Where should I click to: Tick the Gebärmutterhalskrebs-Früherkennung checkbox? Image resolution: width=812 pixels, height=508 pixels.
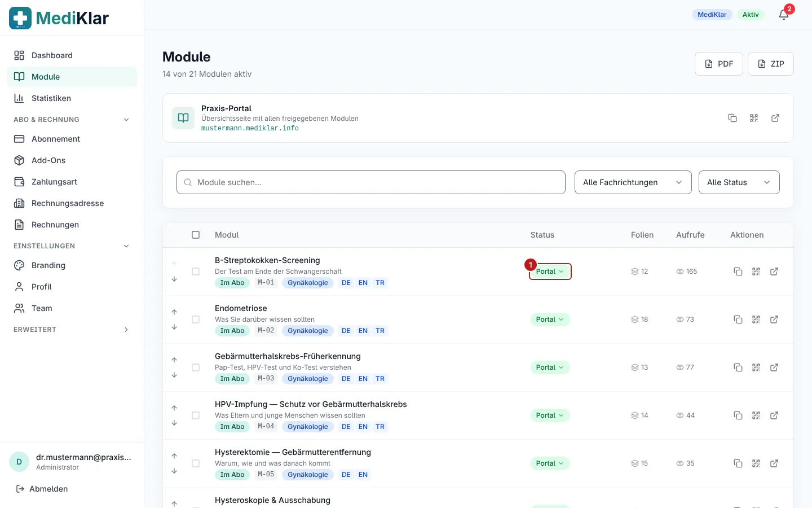tap(196, 367)
